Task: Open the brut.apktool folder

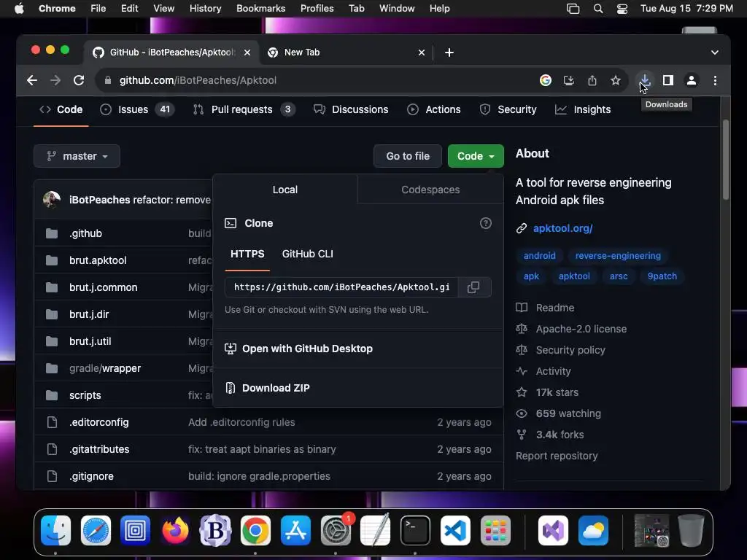Action: 98,260
